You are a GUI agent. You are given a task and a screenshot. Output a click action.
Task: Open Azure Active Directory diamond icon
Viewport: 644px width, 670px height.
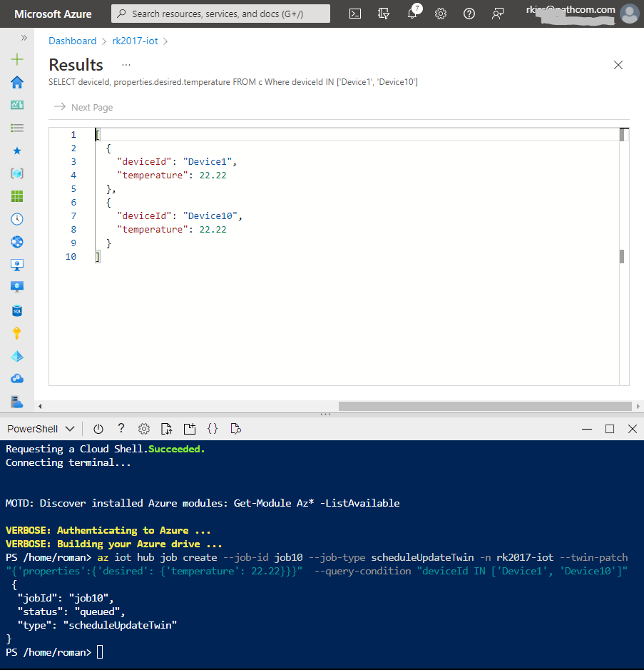pos(17,356)
